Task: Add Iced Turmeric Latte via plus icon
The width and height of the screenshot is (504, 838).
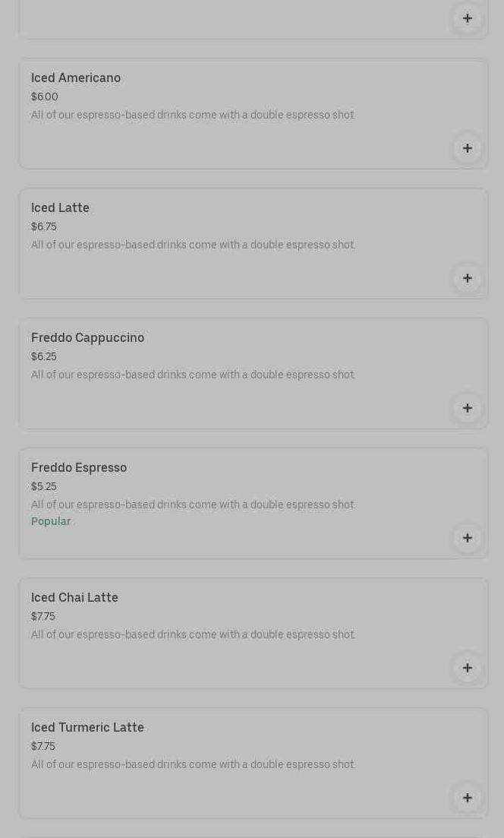Action: (x=468, y=798)
